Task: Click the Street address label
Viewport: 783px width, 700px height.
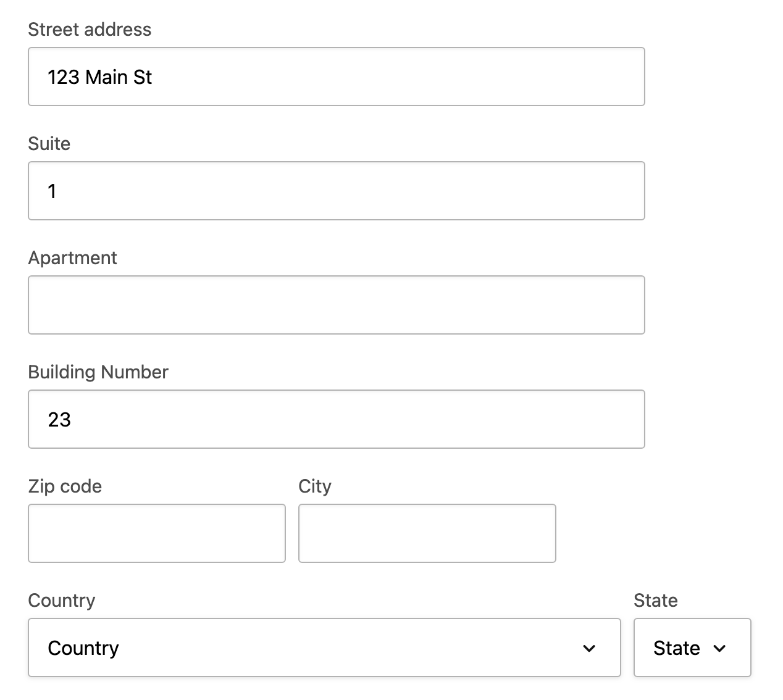Action: 90,29
